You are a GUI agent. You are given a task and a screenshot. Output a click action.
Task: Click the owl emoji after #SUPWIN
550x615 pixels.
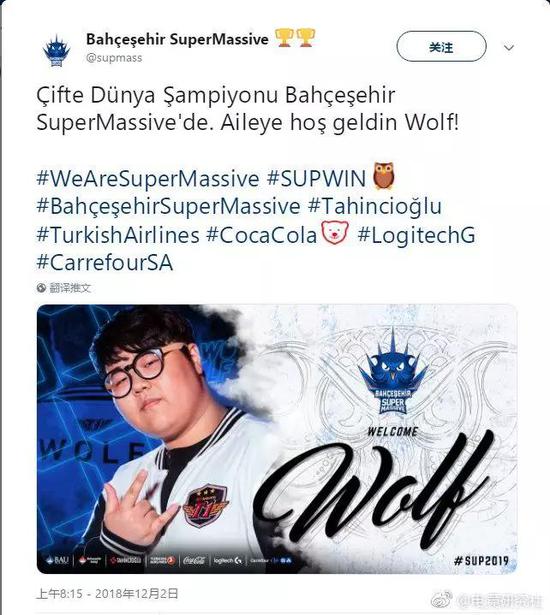click(x=383, y=176)
